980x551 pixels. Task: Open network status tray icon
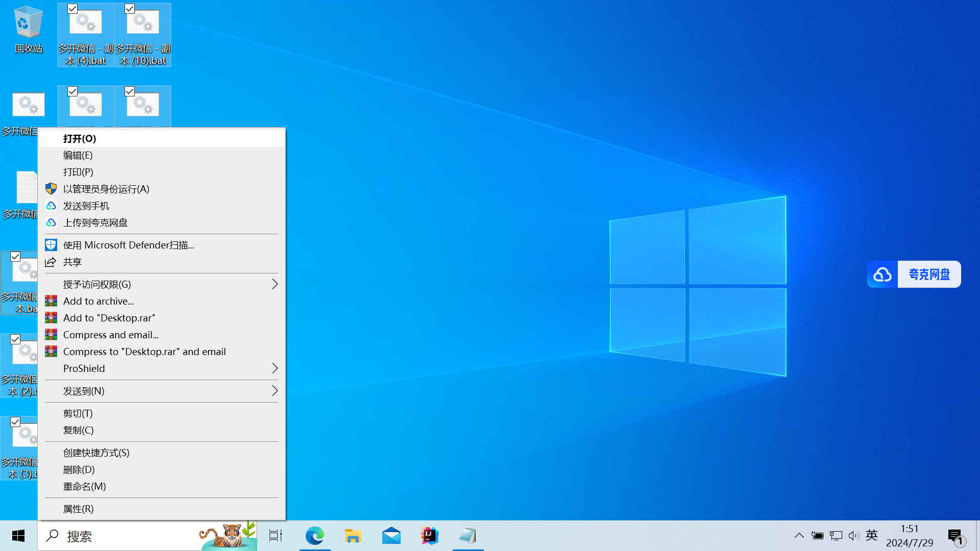coord(836,536)
